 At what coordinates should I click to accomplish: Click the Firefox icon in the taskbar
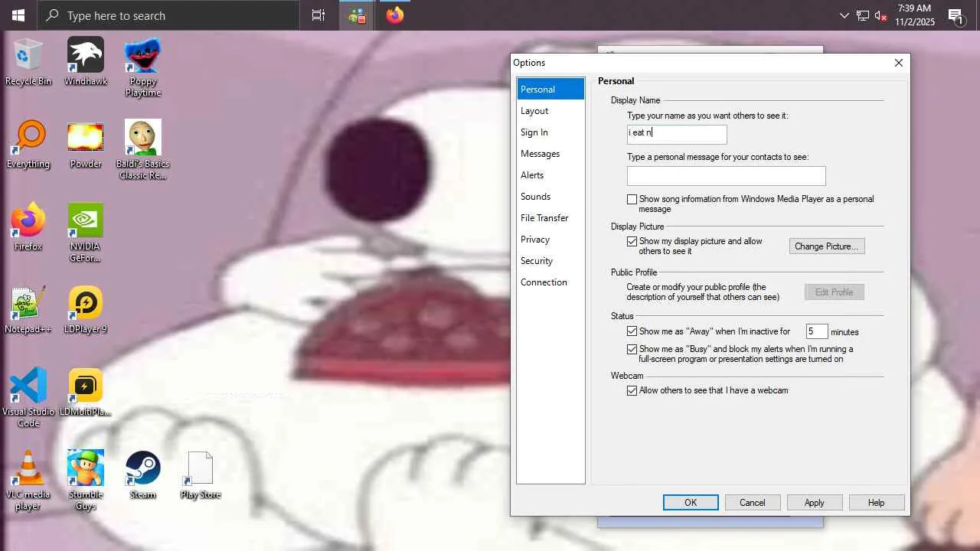[x=395, y=15]
